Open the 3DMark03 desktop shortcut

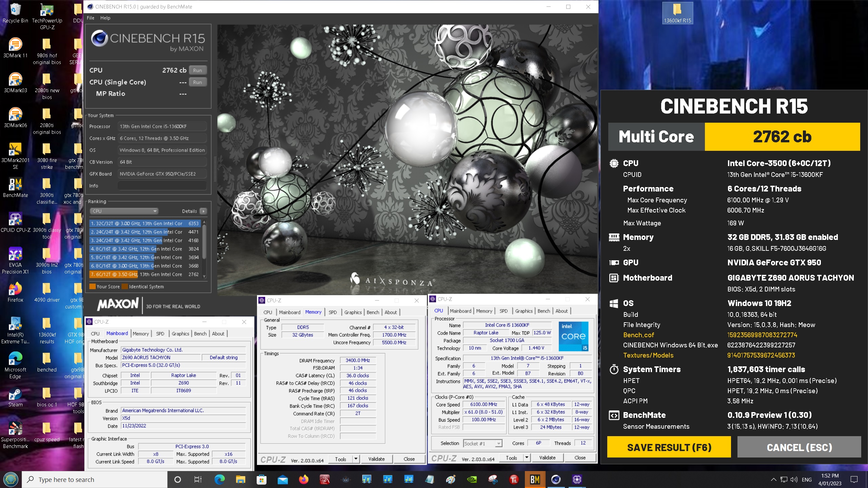pyautogui.click(x=15, y=83)
